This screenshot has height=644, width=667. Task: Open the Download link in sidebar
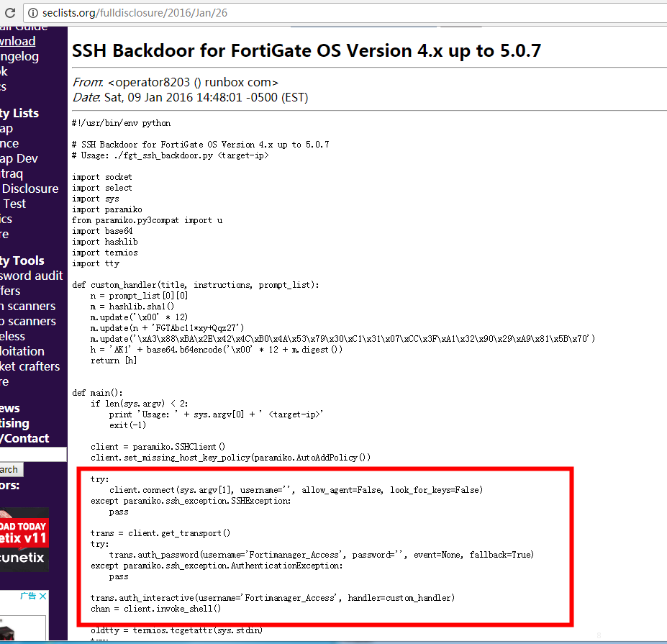point(17,41)
